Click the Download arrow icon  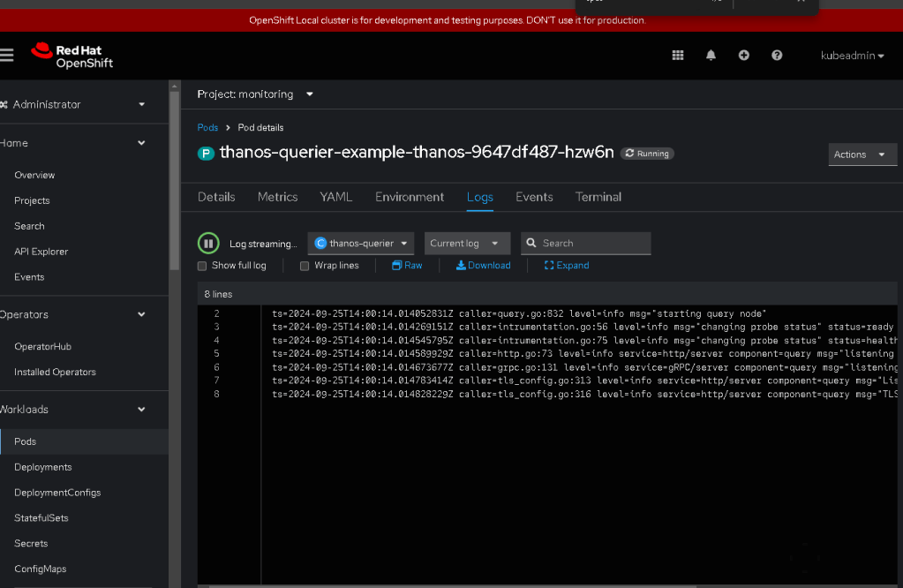461,266
